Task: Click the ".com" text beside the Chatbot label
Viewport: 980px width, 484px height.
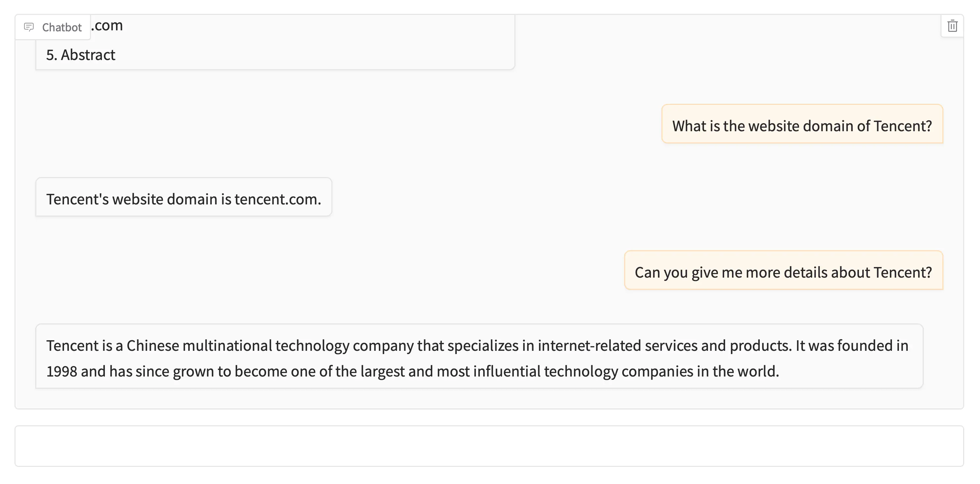Action: coord(107,25)
